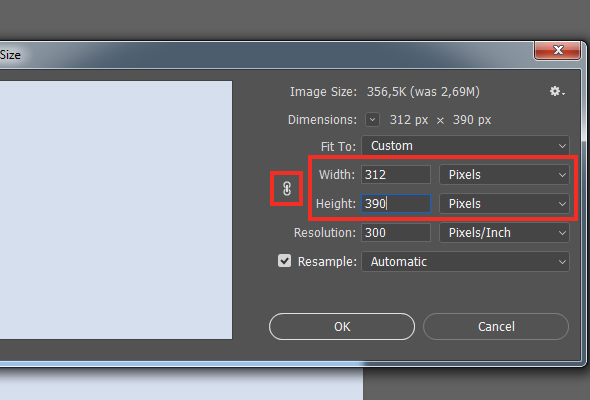
Task: Open the Dimensions unit dropdown arrow
Action: click(x=372, y=120)
